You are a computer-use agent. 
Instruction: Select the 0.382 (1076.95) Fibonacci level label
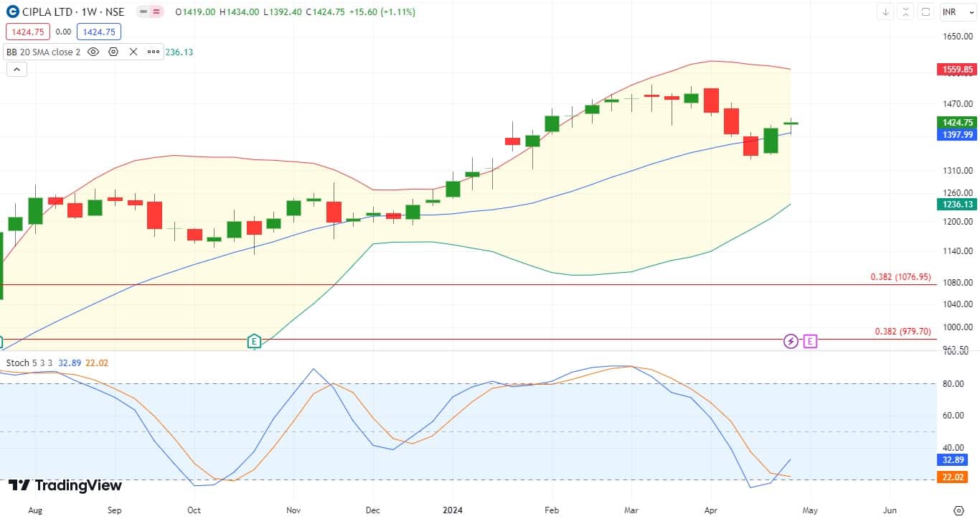pos(900,277)
